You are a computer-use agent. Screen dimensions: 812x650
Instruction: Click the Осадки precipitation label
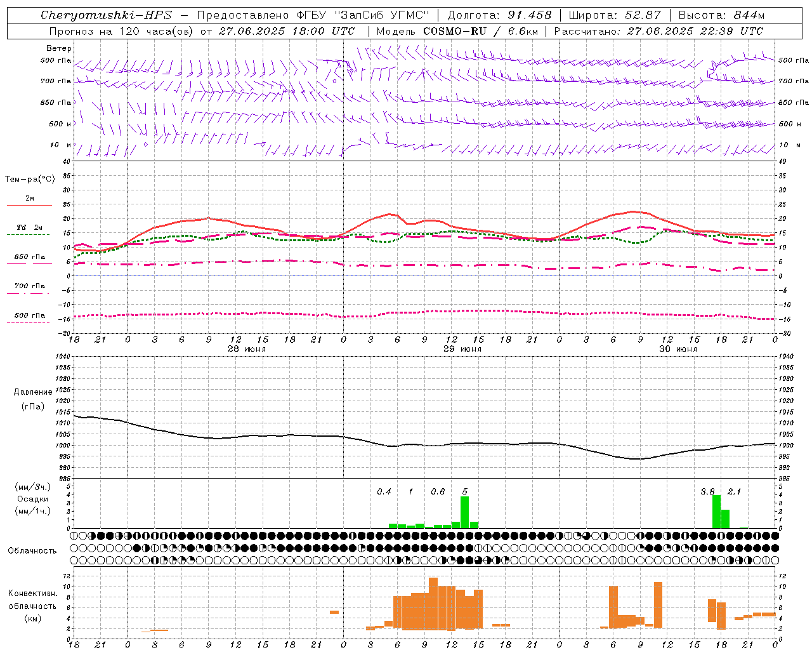(x=33, y=499)
